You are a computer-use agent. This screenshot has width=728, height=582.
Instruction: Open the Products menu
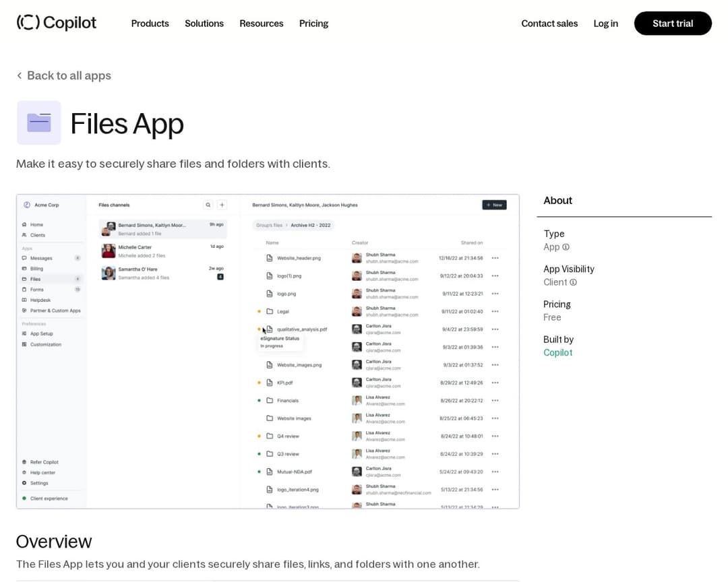150,24
